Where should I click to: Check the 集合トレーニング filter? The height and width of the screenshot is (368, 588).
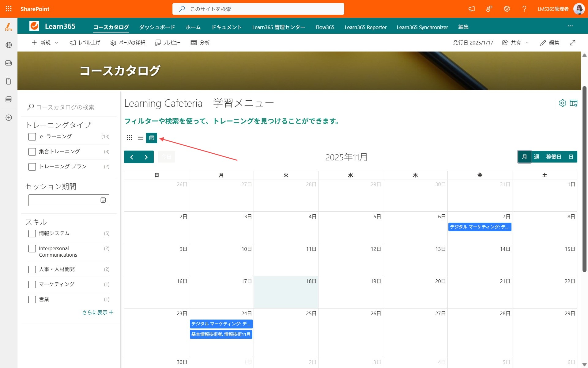coord(32,152)
